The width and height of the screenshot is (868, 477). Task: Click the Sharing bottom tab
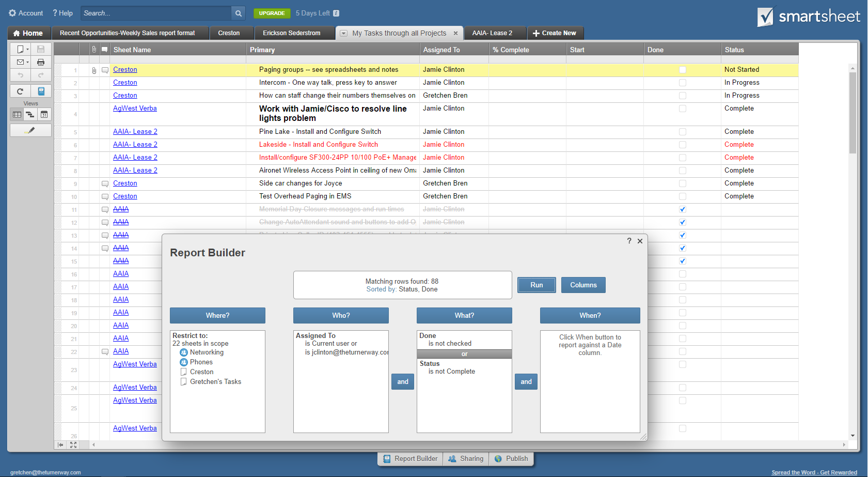click(466, 459)
